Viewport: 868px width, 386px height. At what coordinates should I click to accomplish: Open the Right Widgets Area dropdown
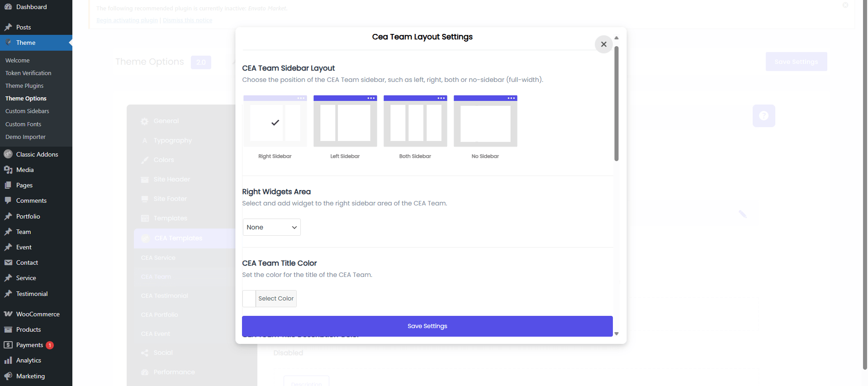pos(272,227)
